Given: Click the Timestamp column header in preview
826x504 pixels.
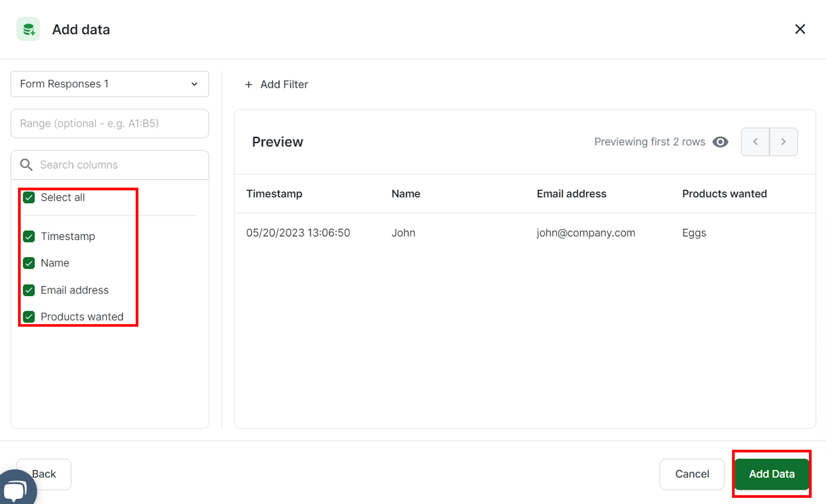Looking at the screenshot, I should (274, 194).
